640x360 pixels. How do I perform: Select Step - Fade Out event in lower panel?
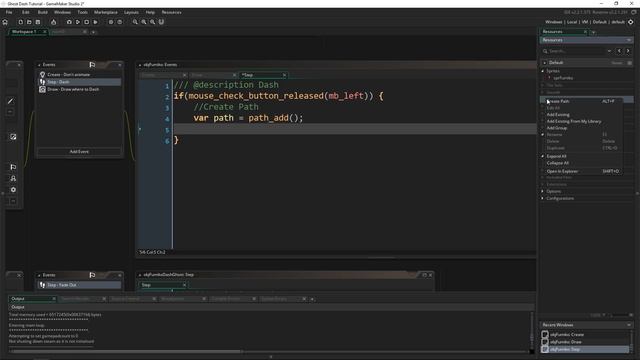pyautogui.click(x=80, y=285)
